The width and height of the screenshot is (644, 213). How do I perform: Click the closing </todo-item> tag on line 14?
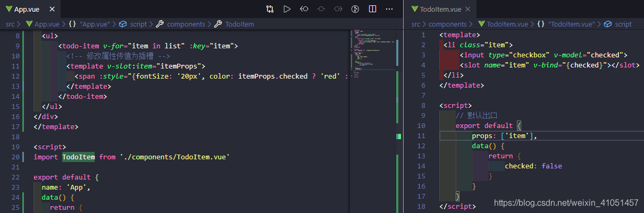[x=83, y=96]
